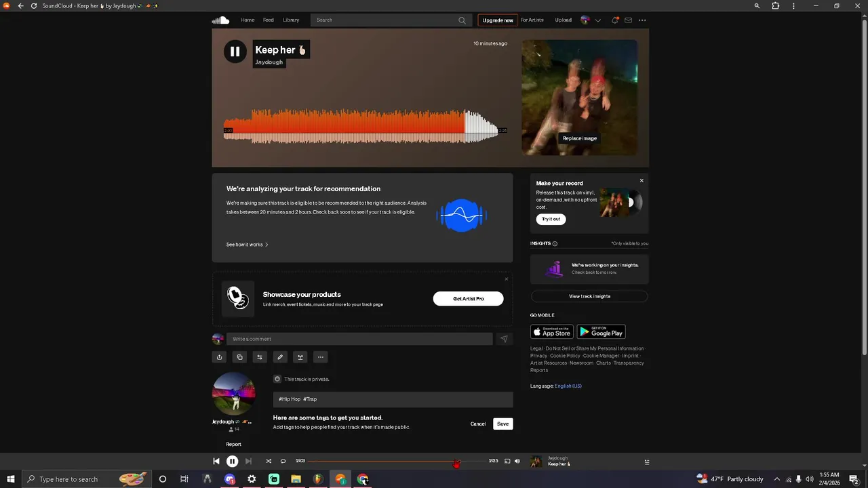
Task: Click the Chrome zoom magnifier icon
Action: (757, 5)
